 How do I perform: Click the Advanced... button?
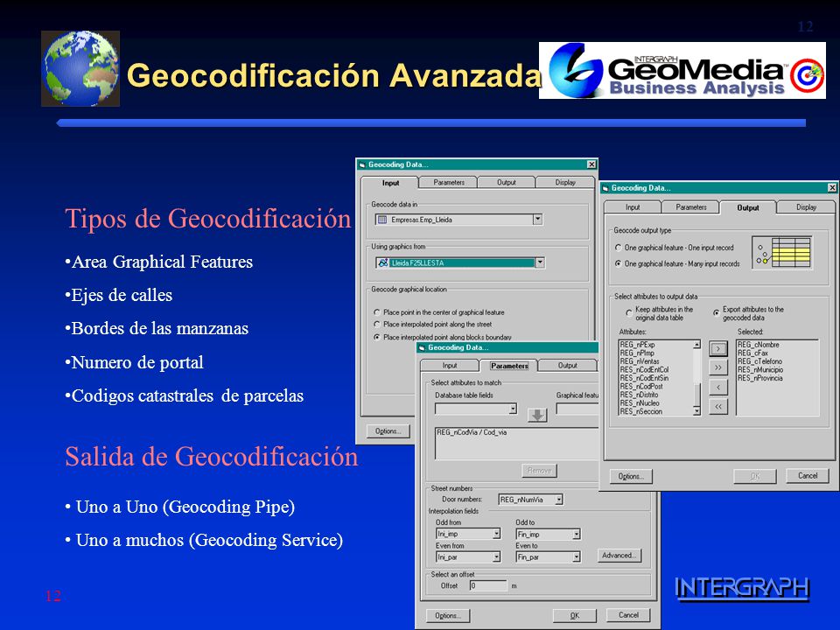[619, 556]
